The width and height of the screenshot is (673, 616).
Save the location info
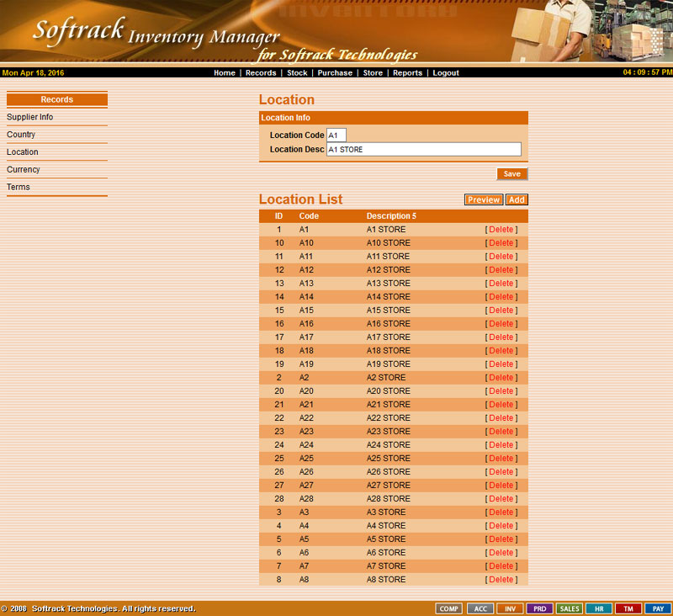(x=511, y=174)
